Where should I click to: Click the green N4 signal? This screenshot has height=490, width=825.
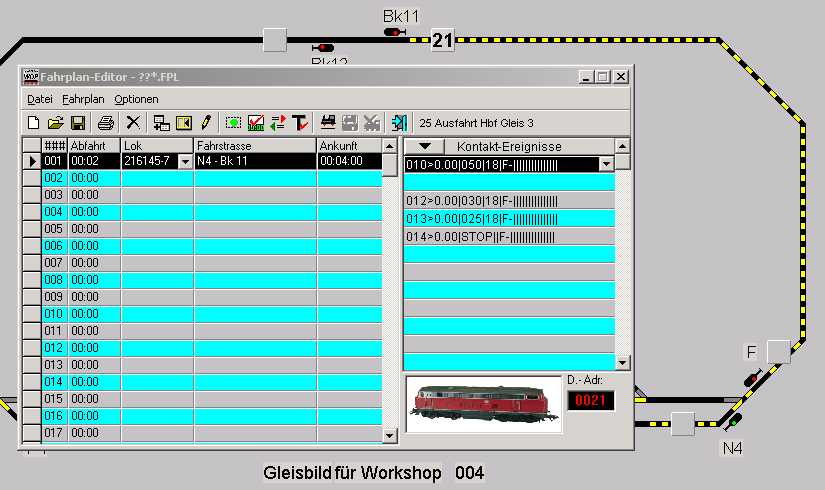tap(732, 422)
